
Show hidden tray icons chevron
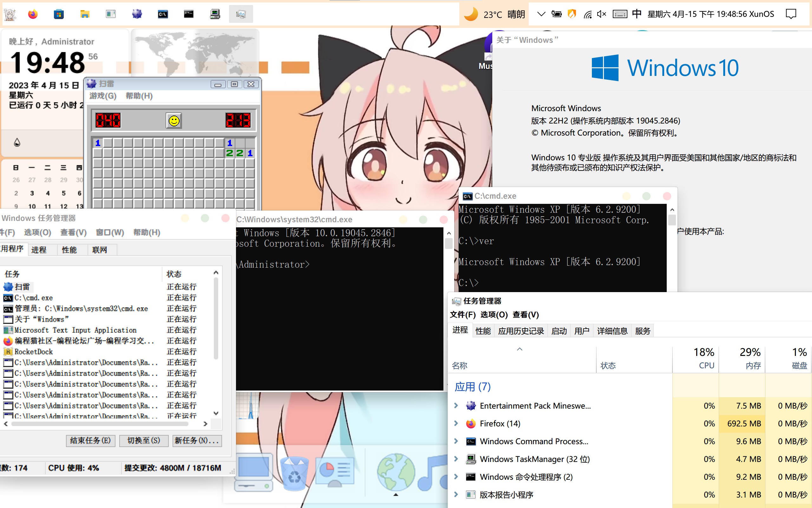541,14
